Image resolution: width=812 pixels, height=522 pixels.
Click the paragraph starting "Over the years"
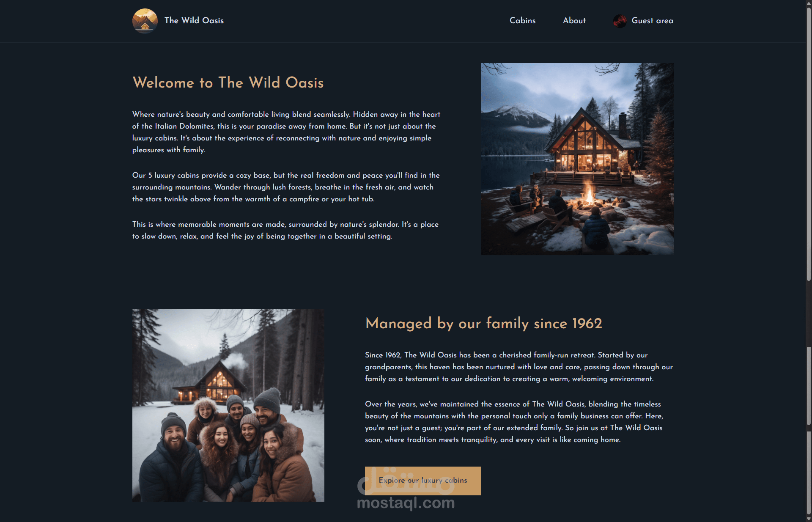(x=514, y=422)
